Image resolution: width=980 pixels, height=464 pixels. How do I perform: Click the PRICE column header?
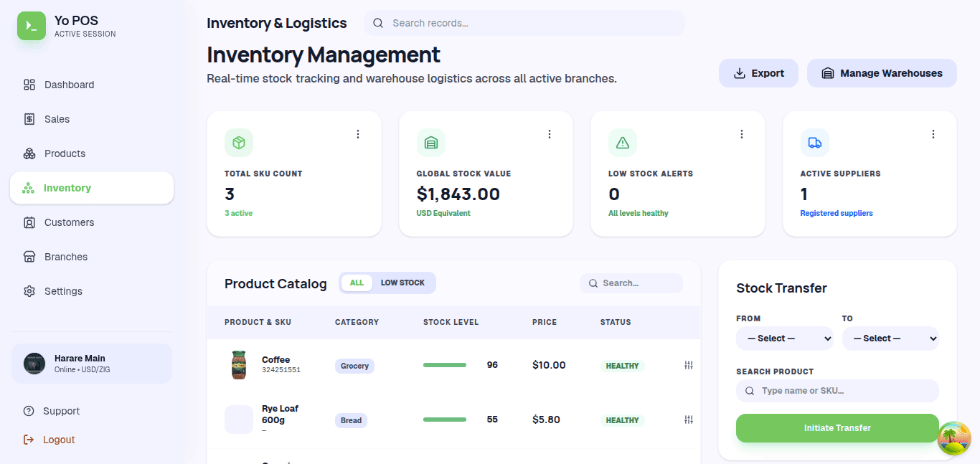545,322
